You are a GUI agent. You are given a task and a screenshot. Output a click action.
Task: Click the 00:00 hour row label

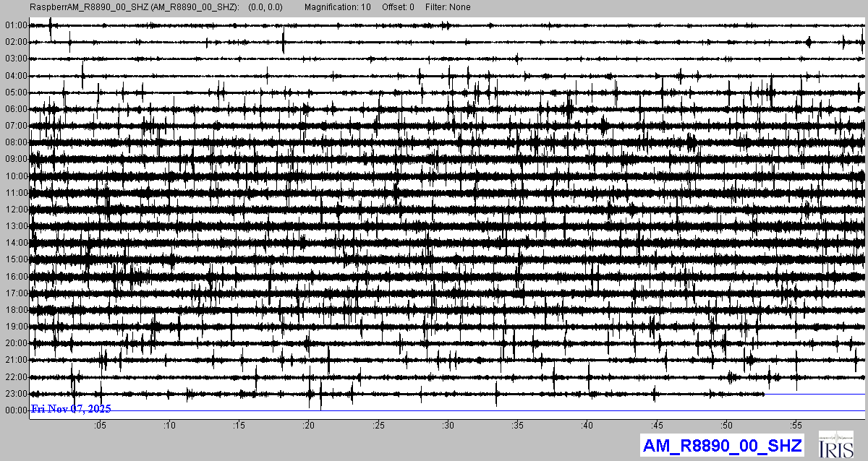[15, 410]
